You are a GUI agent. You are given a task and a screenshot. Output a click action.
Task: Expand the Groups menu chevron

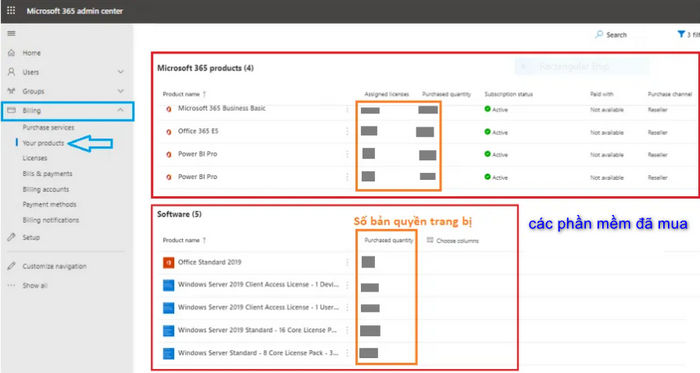point(121,91)
